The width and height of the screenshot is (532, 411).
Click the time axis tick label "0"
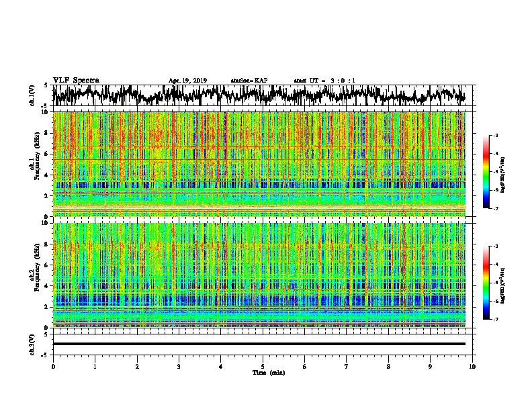pos(53,367)
